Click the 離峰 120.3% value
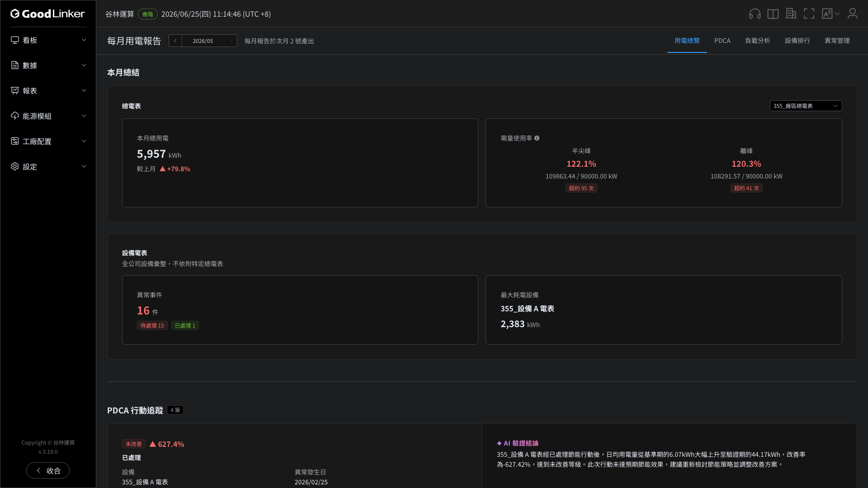 746,164
